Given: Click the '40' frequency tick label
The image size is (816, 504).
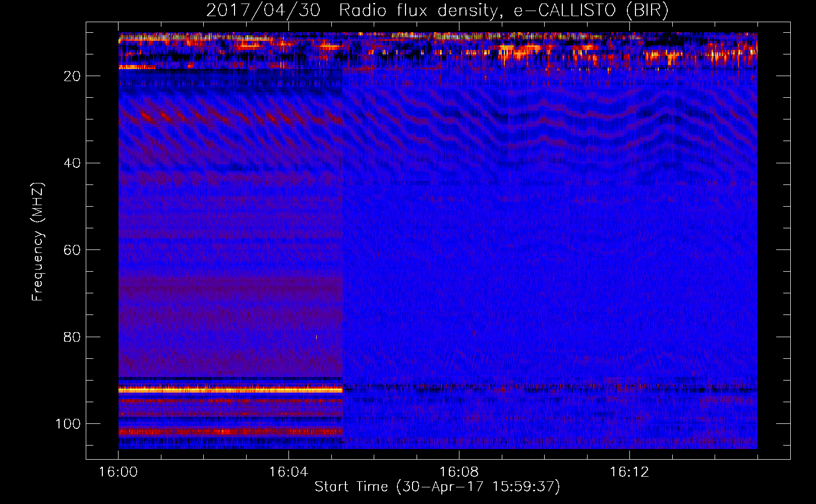Looking at the screenshot, I should tap(72, 163).
